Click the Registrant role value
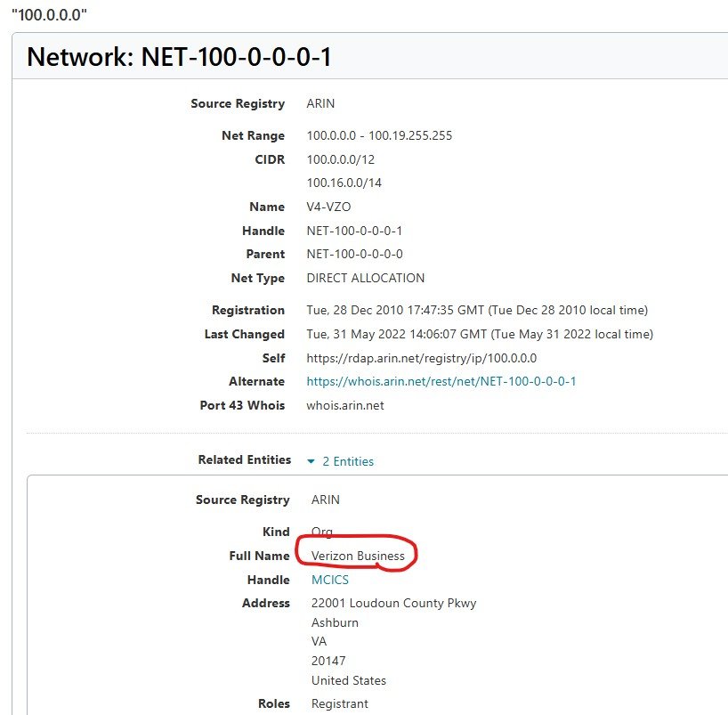This screenshot has width=728, height=715. click(339, 703)
